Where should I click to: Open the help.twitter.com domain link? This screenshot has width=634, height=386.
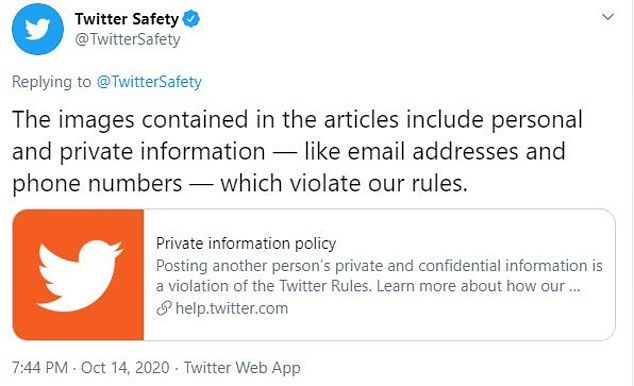[x=232, y=308]
